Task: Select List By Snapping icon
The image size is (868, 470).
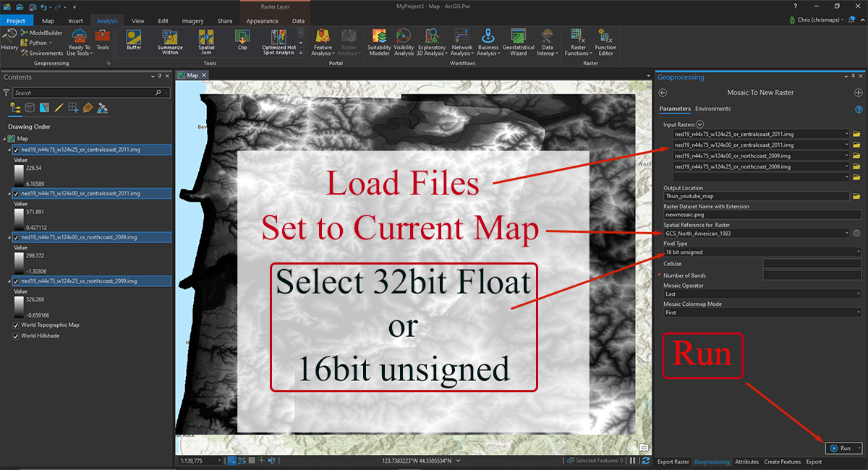Action: tap(73, 108)
